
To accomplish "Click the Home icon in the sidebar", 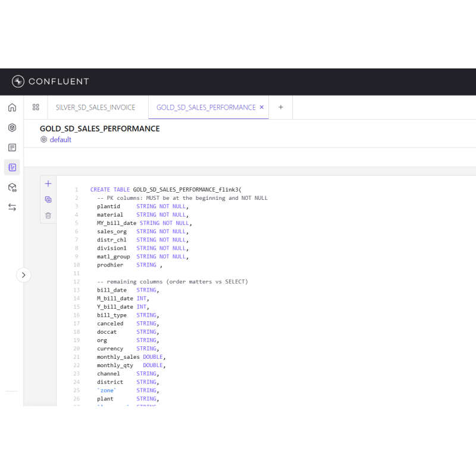I will point(12,107).
